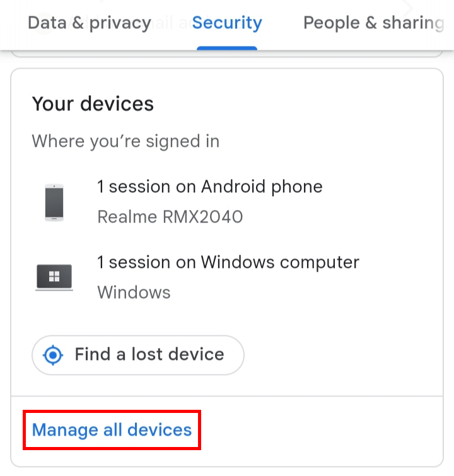Click the Where you're signed in text

pyautogui.click(x=125, y=141)
